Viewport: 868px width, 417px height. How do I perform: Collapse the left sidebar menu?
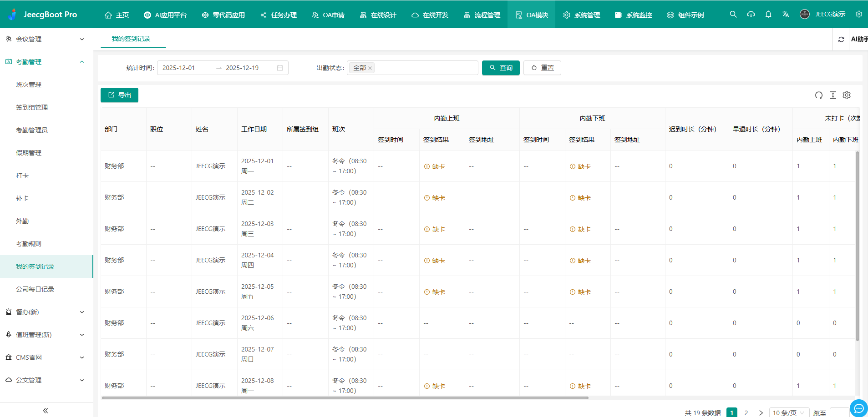click(46, 411)
